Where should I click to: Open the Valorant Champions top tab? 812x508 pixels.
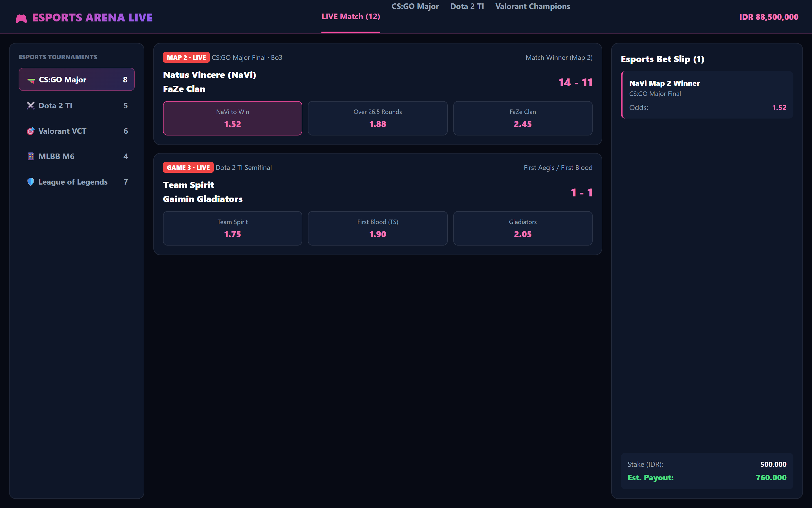(533, 6)
